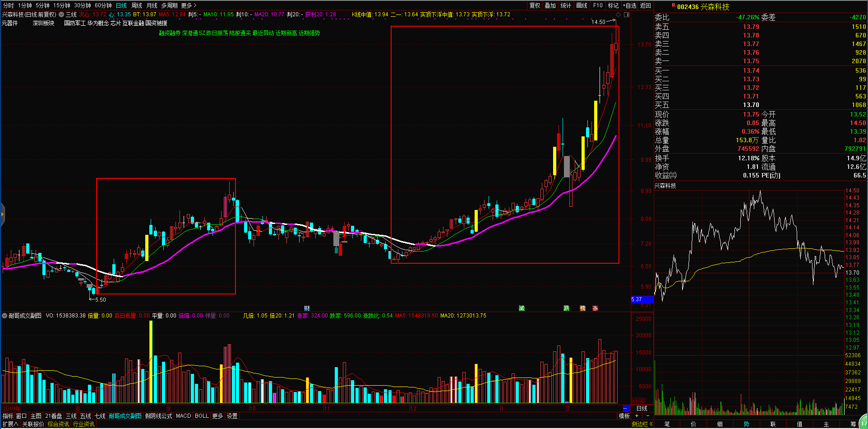868x429 pixels.
Task: Open F10 company information
Action: pyautogui.click(x=598, y=5)
